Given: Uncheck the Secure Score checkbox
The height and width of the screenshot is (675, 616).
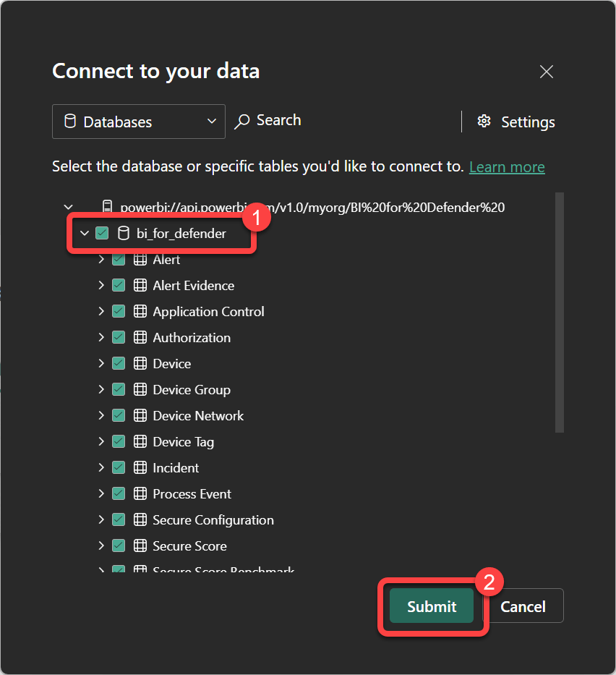Looking at the screenshot, I should coord(119,545).
